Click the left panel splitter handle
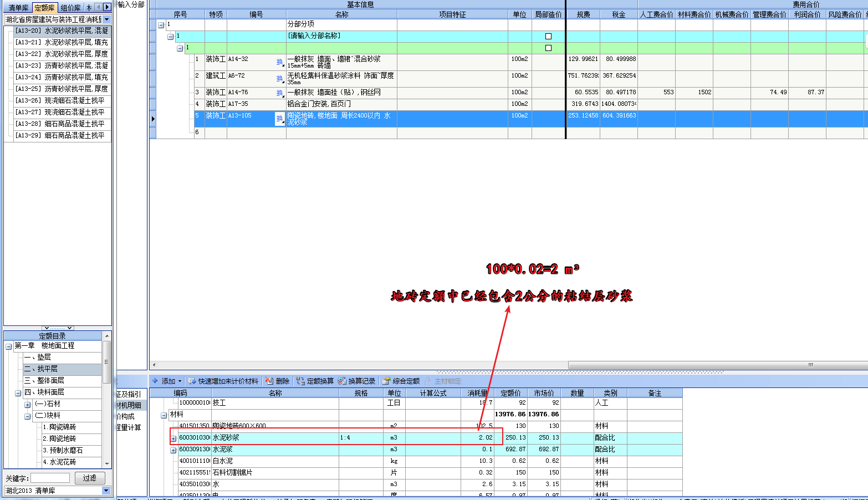Screen dimensions: 868x500 (x=58, y=328)
